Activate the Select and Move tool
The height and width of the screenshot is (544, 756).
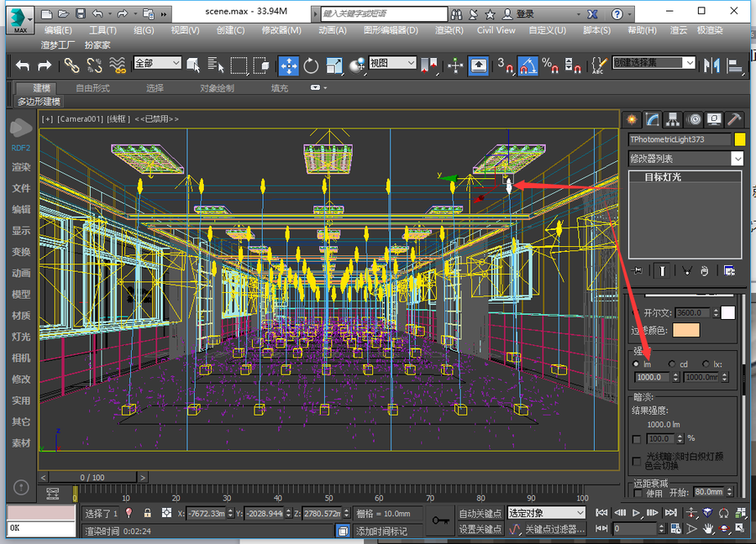coord(288,65)
